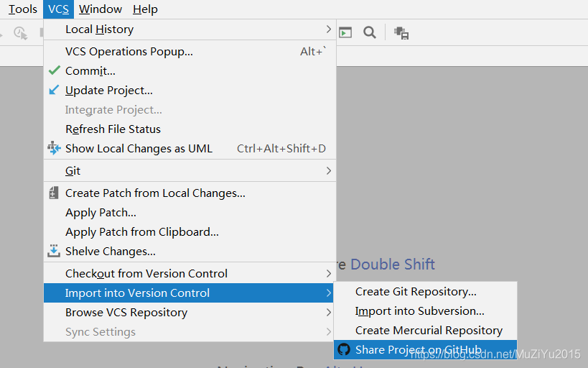Expand Checkout from Version Control arrow

click(x=329, y=273)
